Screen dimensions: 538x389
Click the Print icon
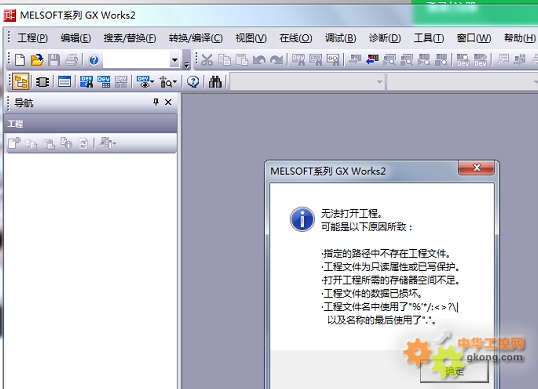[71, 60]
